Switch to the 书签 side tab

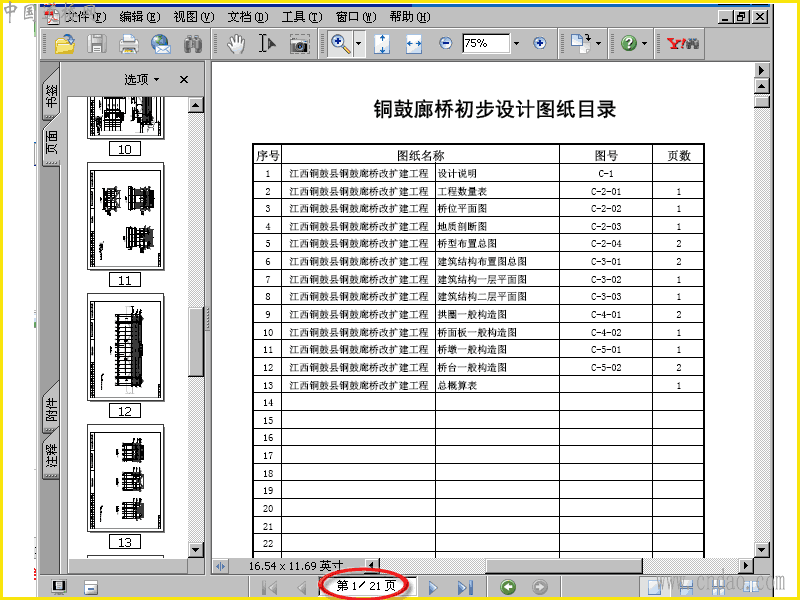point(52,95)
